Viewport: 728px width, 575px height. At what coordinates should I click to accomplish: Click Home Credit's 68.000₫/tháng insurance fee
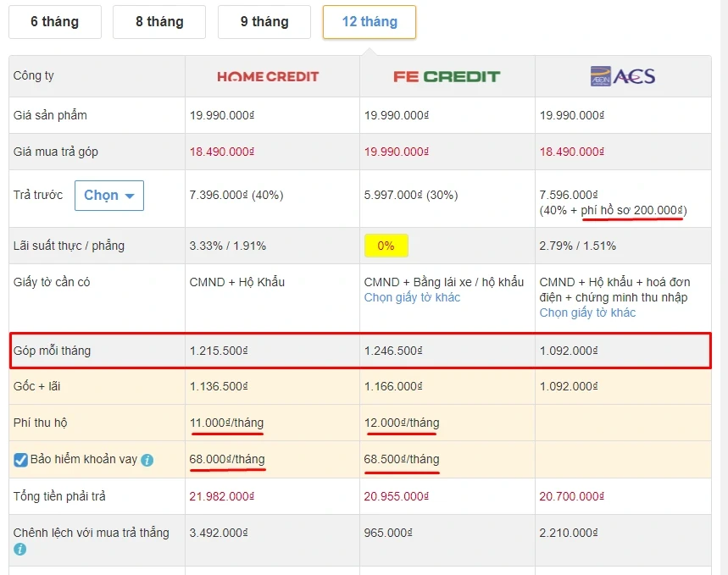tap(227, 459)
